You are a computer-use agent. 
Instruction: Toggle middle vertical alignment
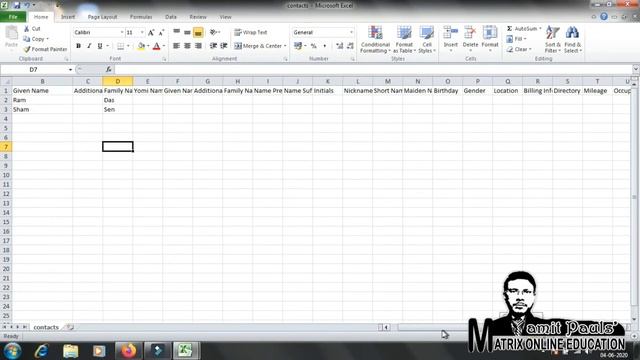click(187, 32)
